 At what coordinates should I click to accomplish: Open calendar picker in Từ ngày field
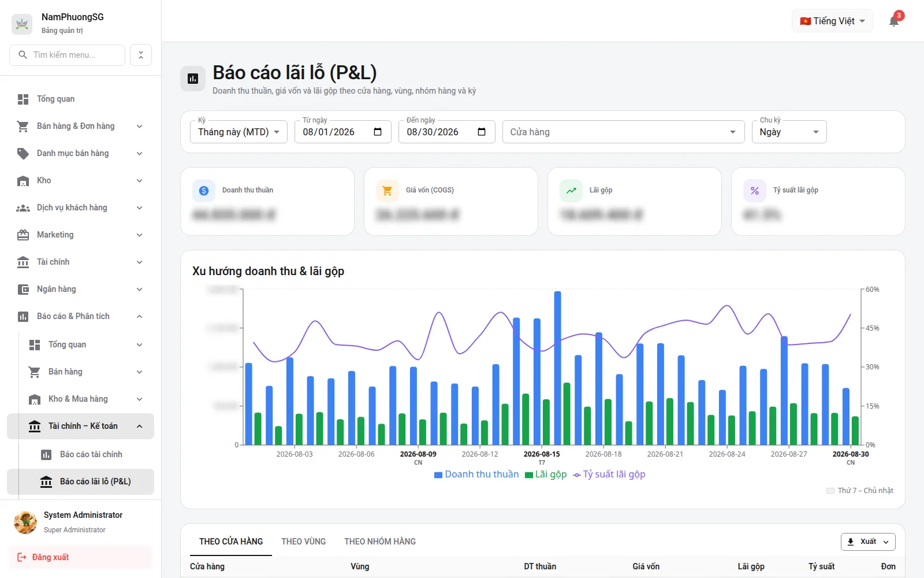(x=378, y=132)
